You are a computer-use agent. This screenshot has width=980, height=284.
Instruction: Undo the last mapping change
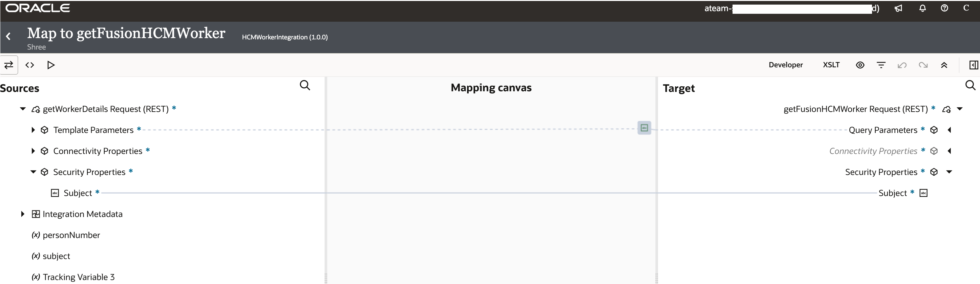pos(902,65)
